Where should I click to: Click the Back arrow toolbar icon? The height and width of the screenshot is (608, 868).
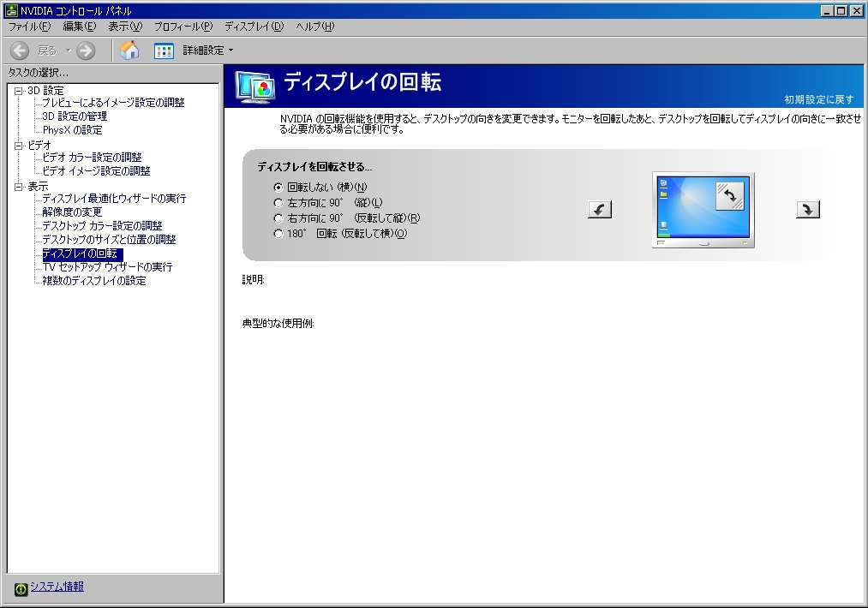[20, 51]
